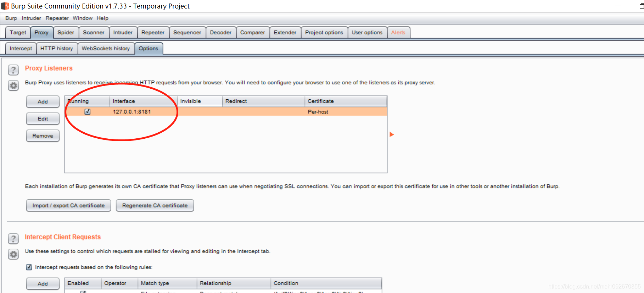Open the Intruder tool tab
Viewport: 644px width, 293px height.
[123, 32]
